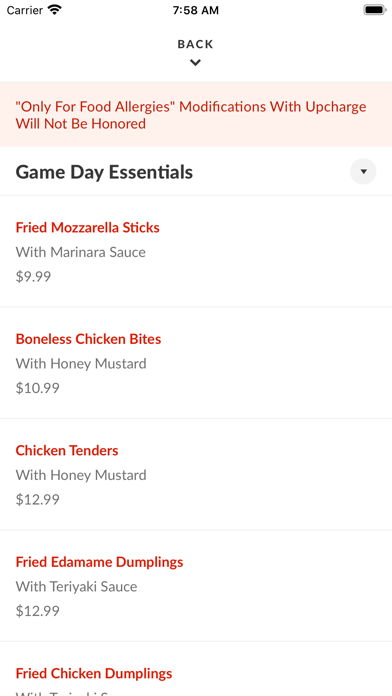Viewport: 392px width, 696px height.
Task: Tap With Marinara Sauce description
Action: click(81, 252)
